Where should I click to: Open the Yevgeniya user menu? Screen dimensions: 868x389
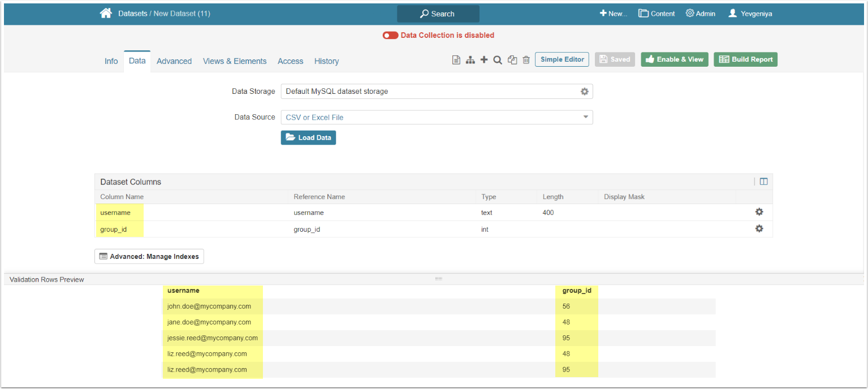pyautogui.click(x=750, y=14)
